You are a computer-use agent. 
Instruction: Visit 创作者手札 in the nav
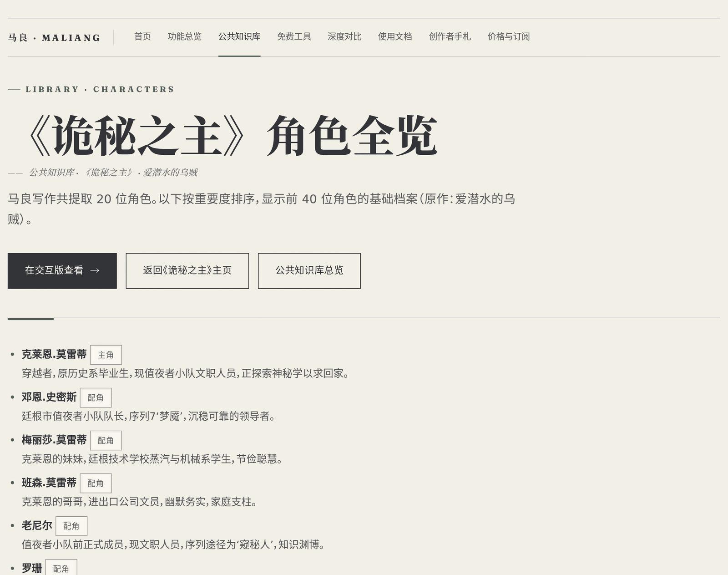tap(450, 36)
